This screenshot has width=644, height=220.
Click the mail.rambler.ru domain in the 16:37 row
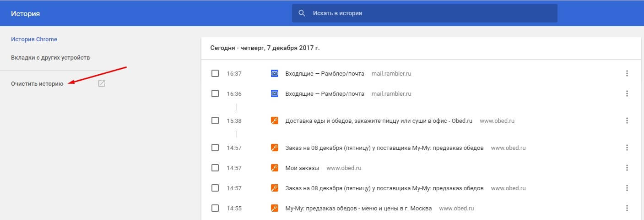click(x=391, y=73)
